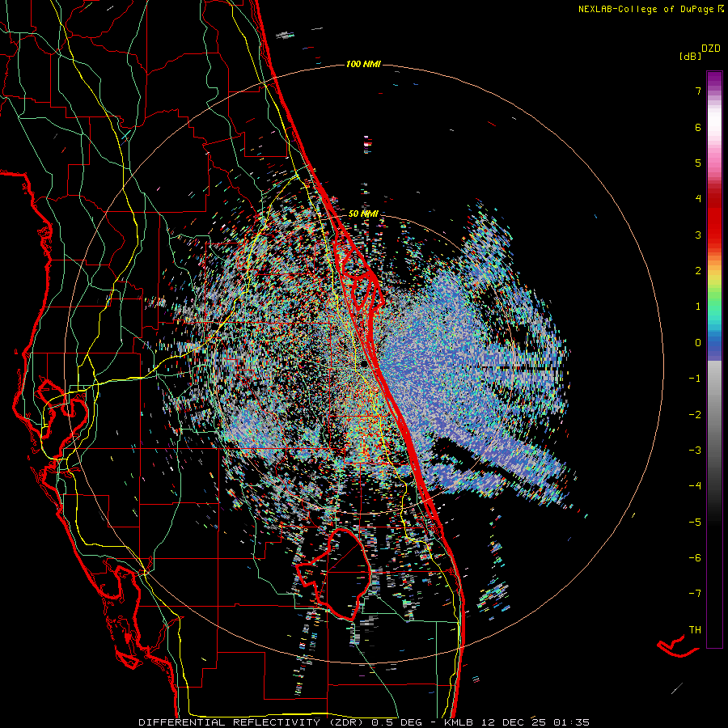Click the 50 NMI range ring label
Screen dimensions: 728x728
pyautogui.click(x=363, y=214)
